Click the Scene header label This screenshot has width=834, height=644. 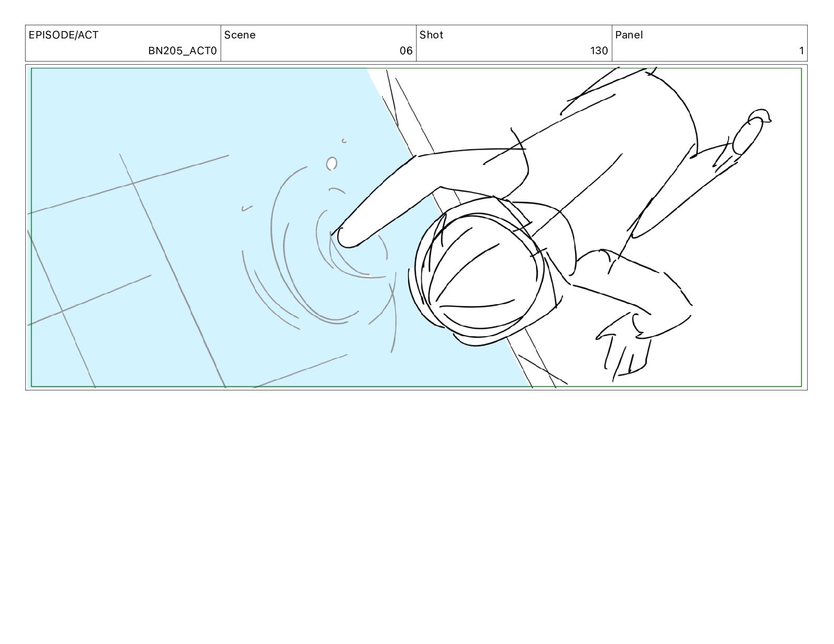[x=240, y=35]
